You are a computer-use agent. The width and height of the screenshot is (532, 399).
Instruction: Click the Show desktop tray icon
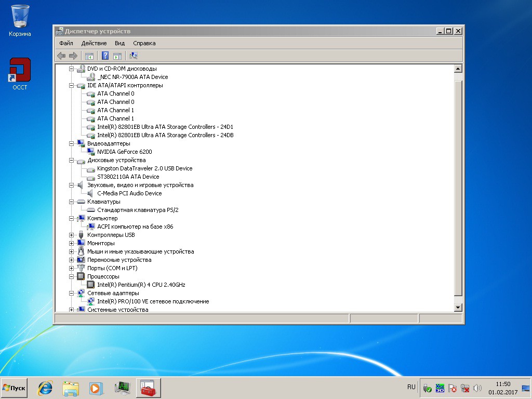[x=526, y=388]
